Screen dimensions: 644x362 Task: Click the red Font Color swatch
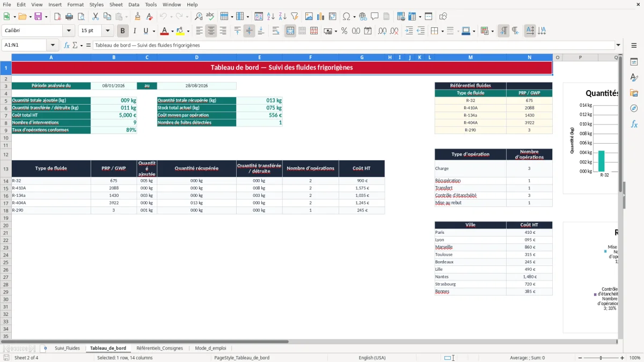point(164,31)
